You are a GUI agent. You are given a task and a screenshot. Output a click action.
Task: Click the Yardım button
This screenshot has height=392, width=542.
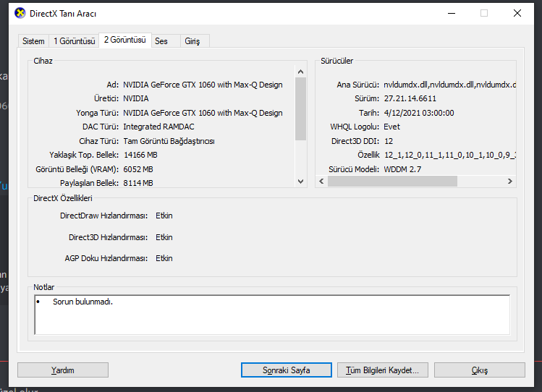[x=63, y=370]
